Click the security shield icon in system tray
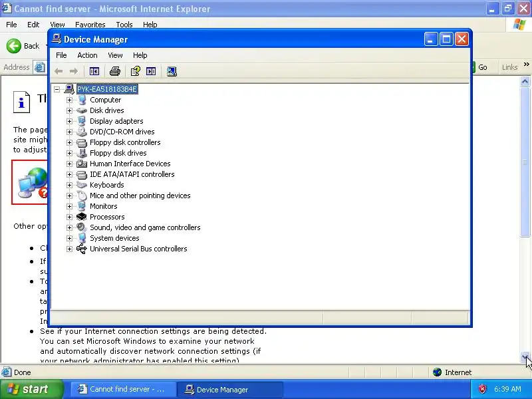 point(482,389)
